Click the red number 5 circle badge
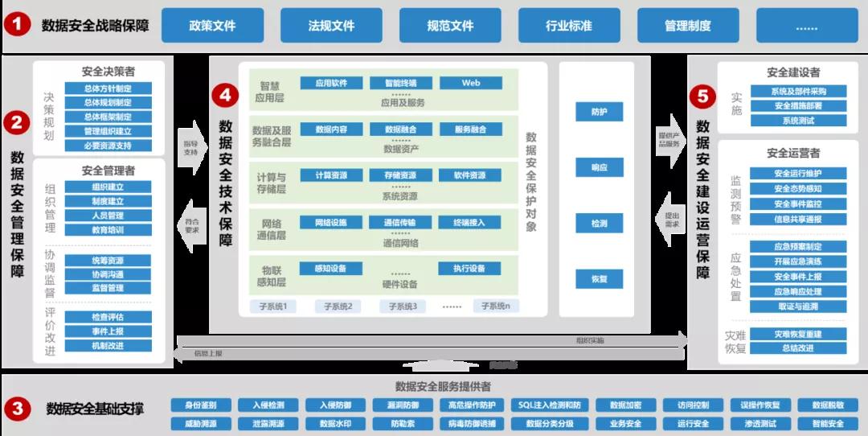This screenshot has width=868, height=436. [703, 97]
